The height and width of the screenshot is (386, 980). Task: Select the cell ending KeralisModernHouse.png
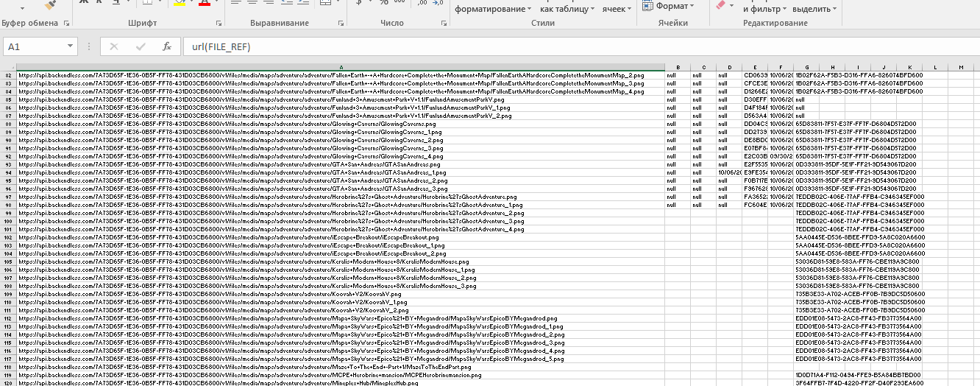click(341, 262)
